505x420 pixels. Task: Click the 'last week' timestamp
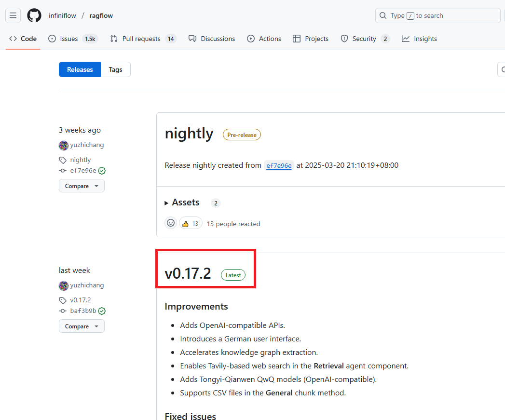[74, 270]
